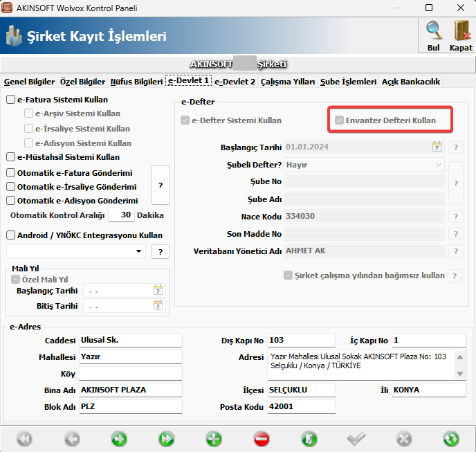This screenshot has height=452, width=476.
Task: Click help button next to e-Defter Başlangıç Tarihi
Action: click(x=456, y=147)
